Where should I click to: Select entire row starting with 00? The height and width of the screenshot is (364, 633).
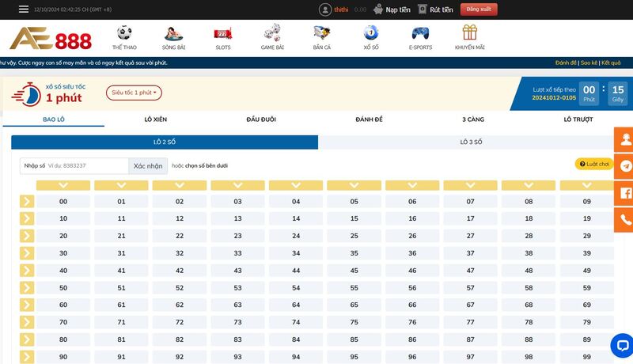pyautogui.click(x=27, y=201)
